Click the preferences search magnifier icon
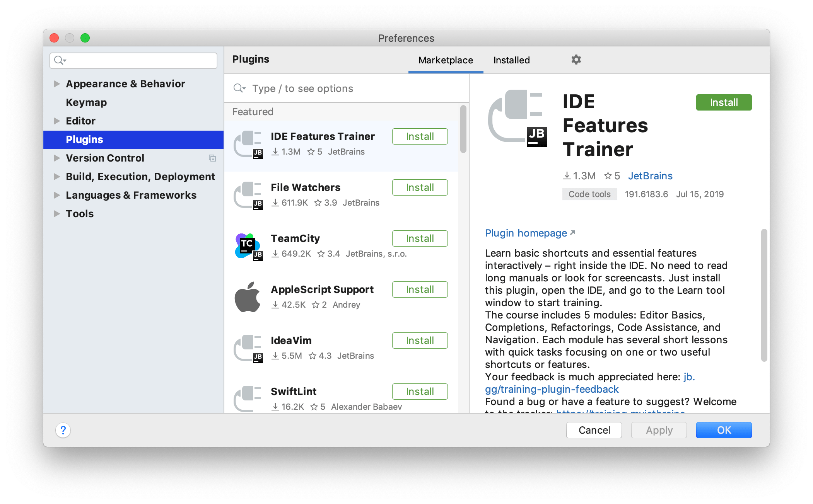The width and height of the screenshot is (813, 504). (x=60, y=60)
